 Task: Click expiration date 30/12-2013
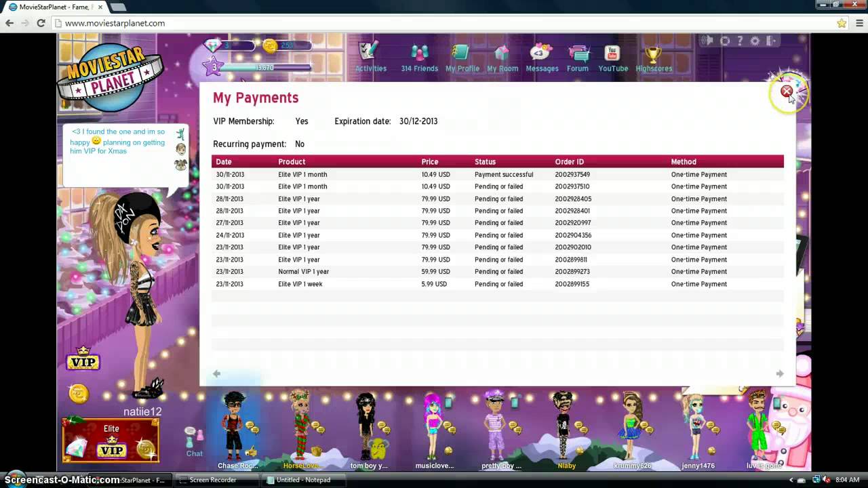click(418, 121)
